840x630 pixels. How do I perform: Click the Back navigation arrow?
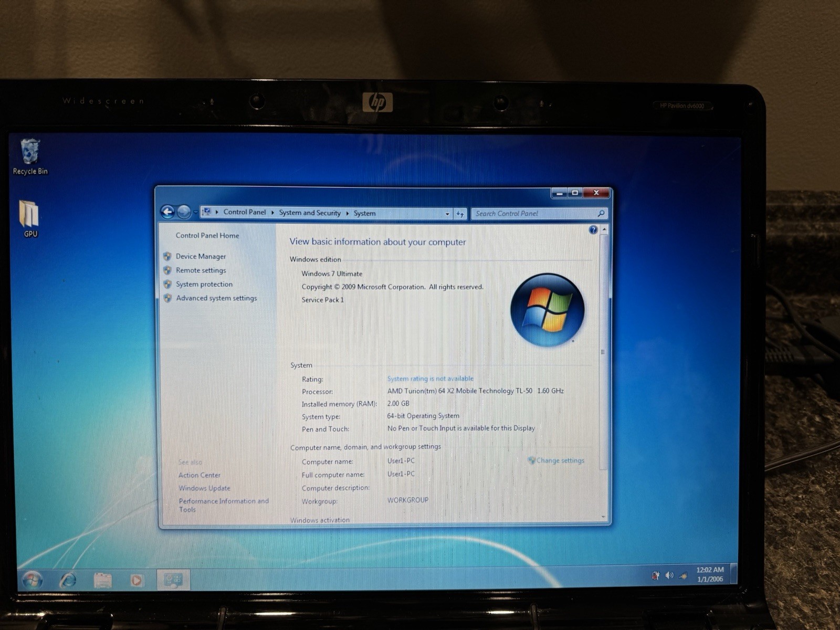point(167,212)
